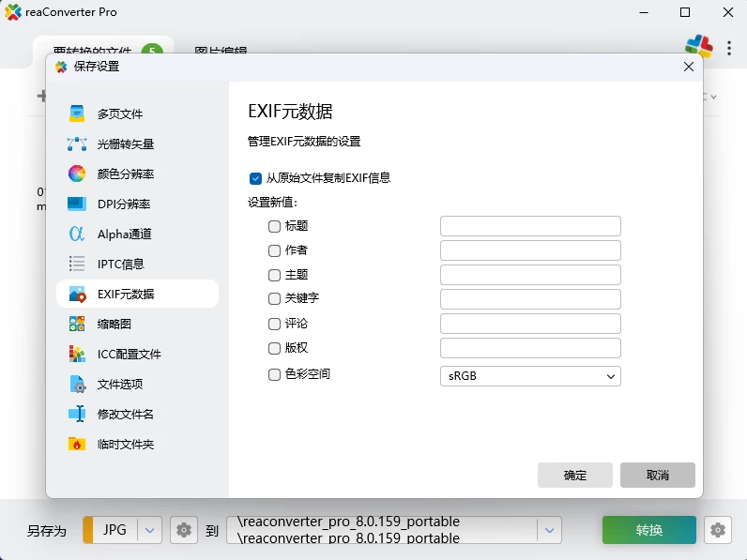Click into the 标题 text field
747x560 pixels.
click(530, 226)
